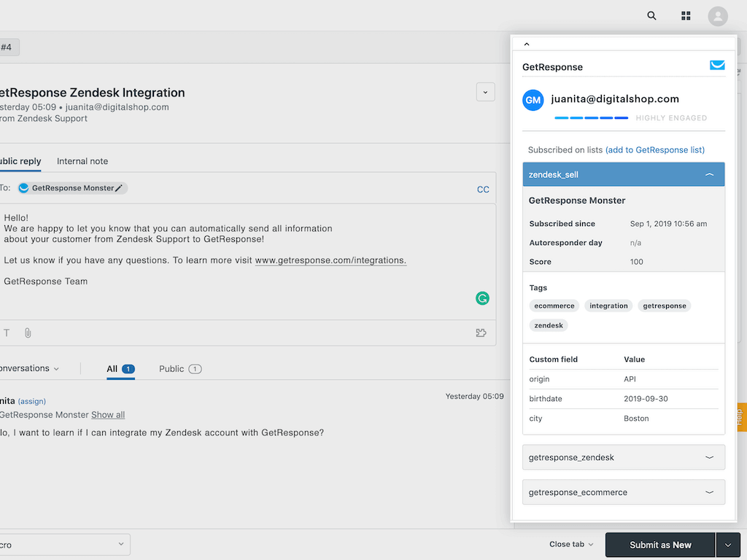Expand the getresponse_ecommerce list
Image resolution: width=747 pixels, height=560 pixels.
point(709,492)
